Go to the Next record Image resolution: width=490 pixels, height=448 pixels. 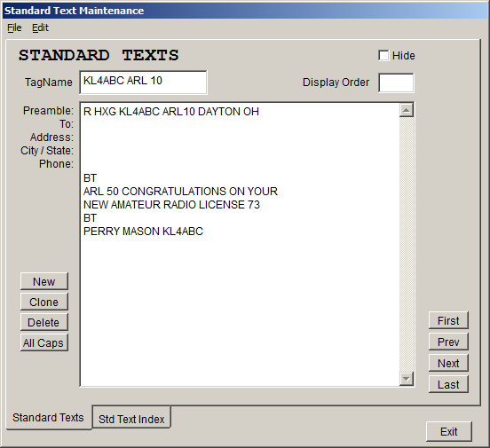point(448,363)
